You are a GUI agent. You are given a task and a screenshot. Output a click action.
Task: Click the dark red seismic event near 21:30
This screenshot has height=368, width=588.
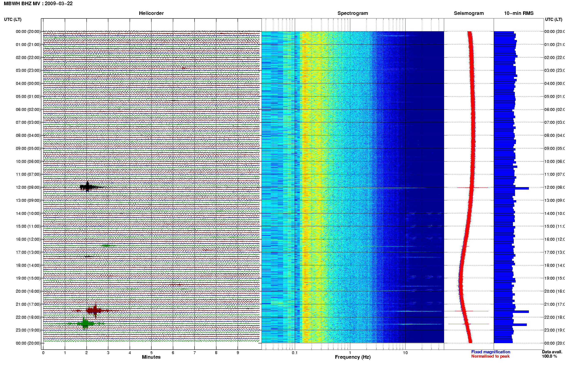click(95, 310)
